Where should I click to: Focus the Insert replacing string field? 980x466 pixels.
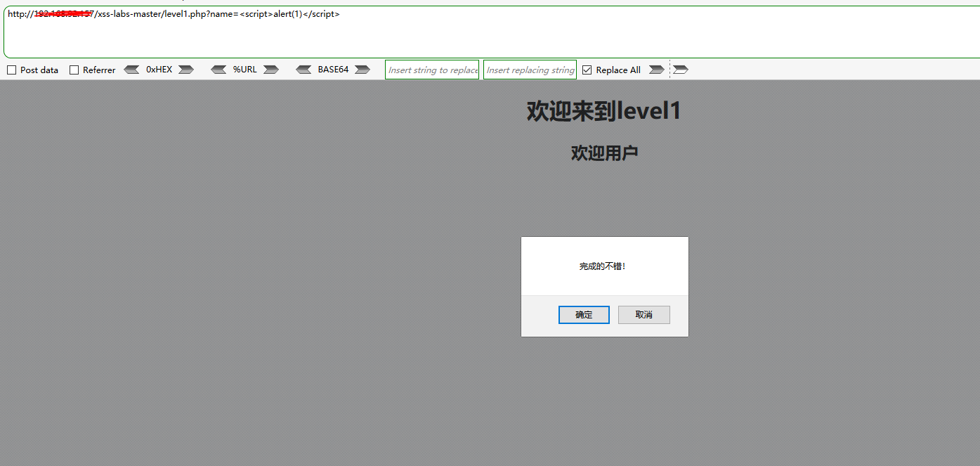(x=530, y=70)
